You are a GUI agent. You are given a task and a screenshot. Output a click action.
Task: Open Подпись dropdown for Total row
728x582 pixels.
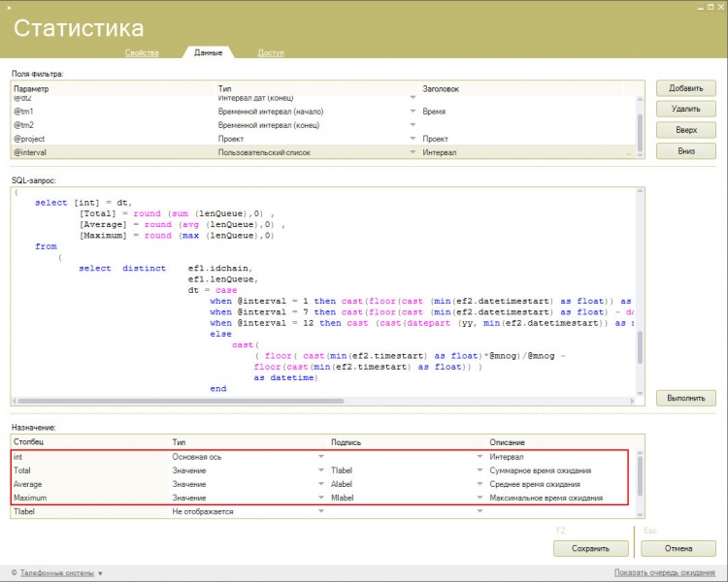coord(480,470)
